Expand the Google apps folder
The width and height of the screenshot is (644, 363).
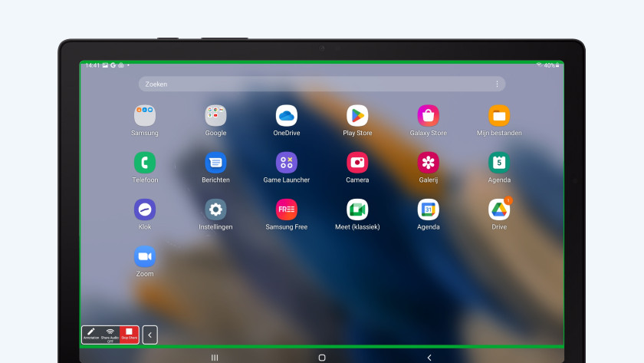coord(215,116)
